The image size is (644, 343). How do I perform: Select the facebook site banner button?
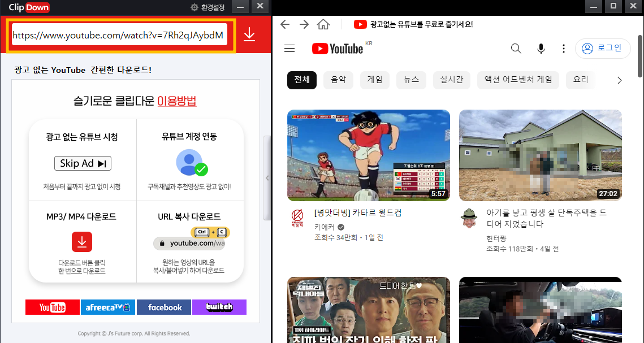coord(164,307)
